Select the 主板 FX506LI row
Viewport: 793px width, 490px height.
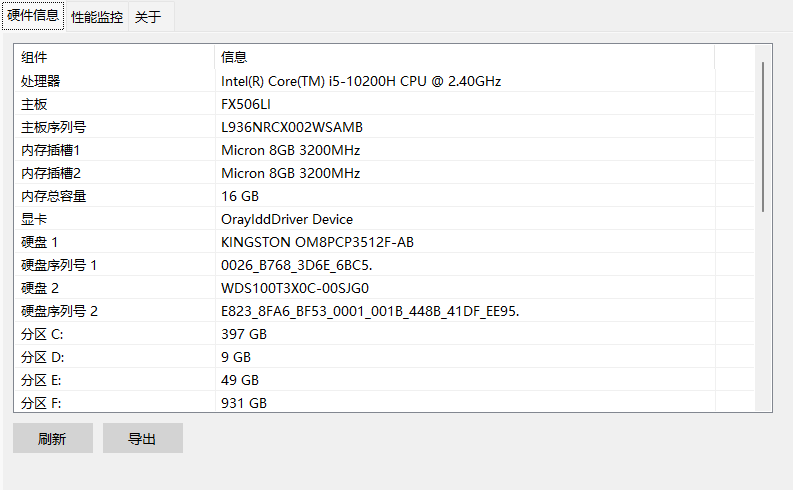(384, 104)
